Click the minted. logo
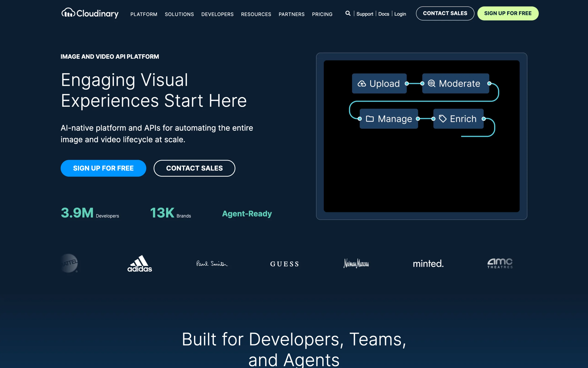The height and width of the screenshot is (368, 588). (x=428, y=264)
